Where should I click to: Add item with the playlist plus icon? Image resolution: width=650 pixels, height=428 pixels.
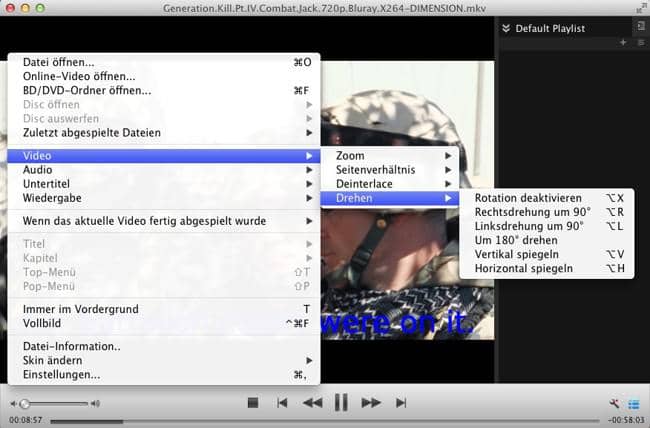point(623,42)
